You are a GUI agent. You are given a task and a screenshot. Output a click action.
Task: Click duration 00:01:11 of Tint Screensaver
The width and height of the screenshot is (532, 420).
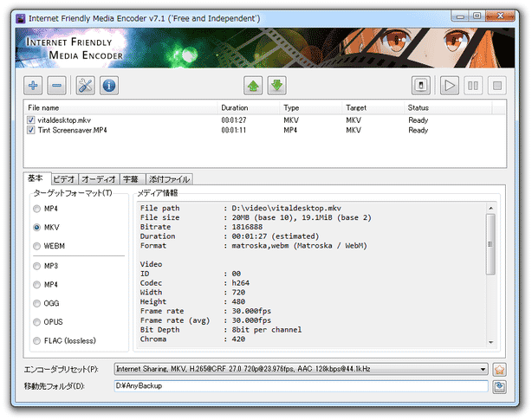click(x=234, y=130)
